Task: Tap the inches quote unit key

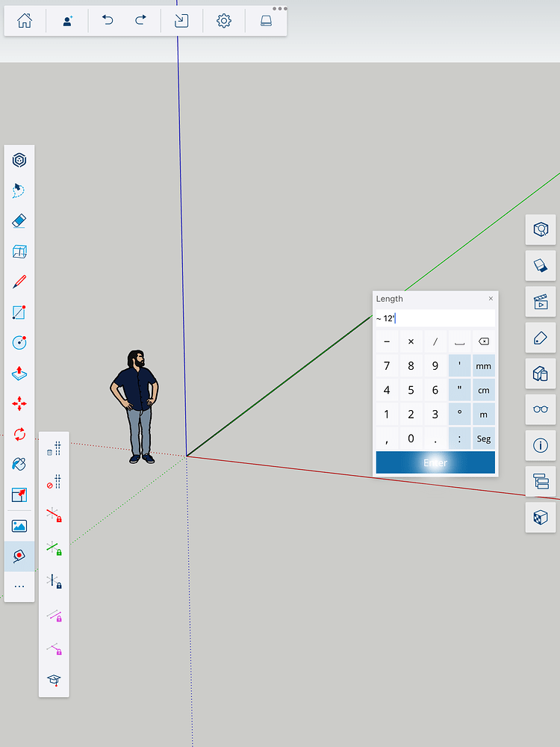Action: click(x=459, y=390)
